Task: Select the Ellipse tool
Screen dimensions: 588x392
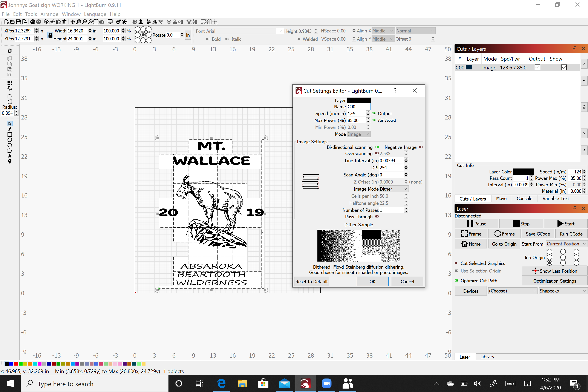Action: [x=10, y=140]
